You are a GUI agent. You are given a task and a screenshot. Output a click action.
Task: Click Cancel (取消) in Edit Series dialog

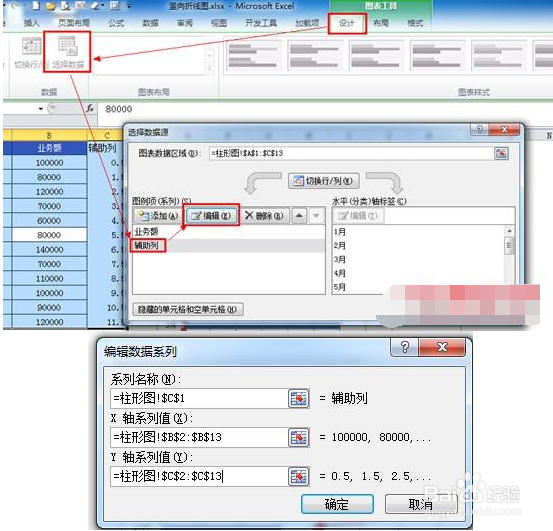click(x=421, y=504)
